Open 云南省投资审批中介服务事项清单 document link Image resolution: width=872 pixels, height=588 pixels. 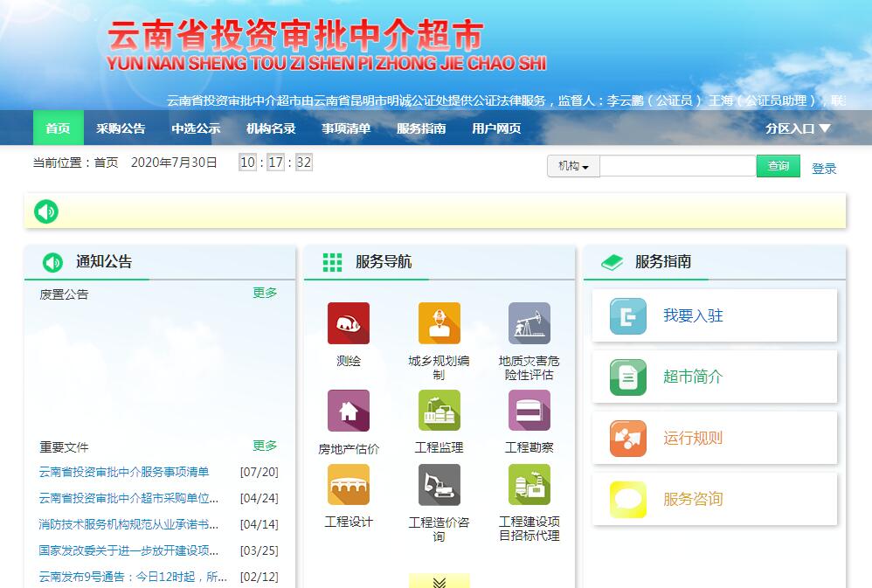tap(124, 472)
